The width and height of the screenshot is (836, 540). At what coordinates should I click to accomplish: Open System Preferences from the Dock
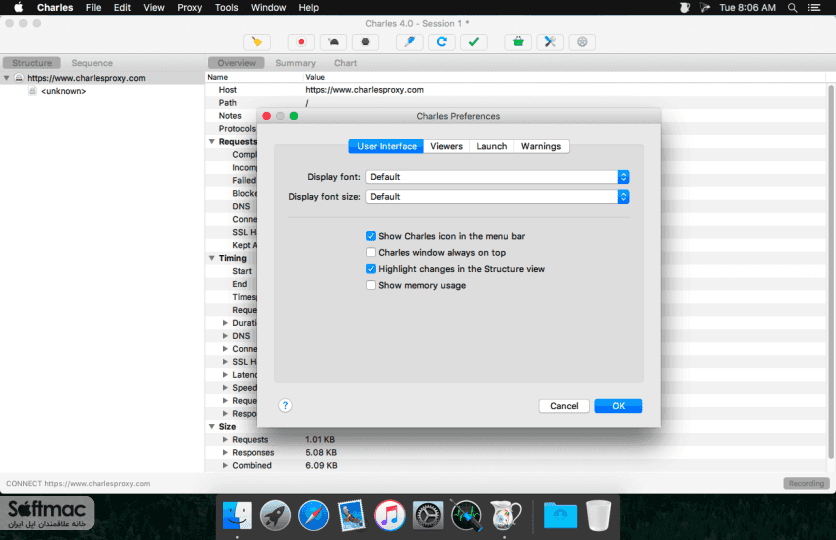428,515
